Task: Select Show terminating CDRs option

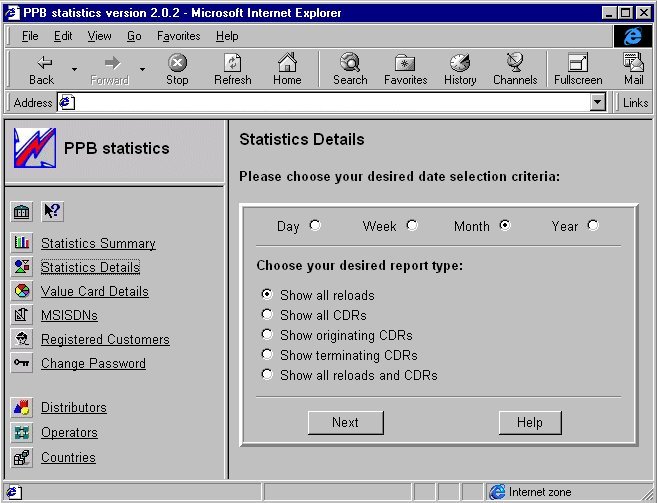Action: pos(267,354)
